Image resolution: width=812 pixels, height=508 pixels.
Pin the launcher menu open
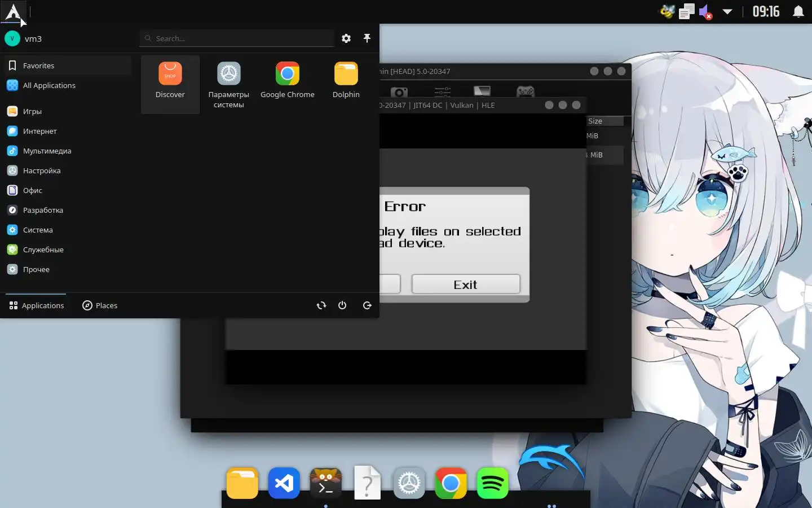(367, 38)
